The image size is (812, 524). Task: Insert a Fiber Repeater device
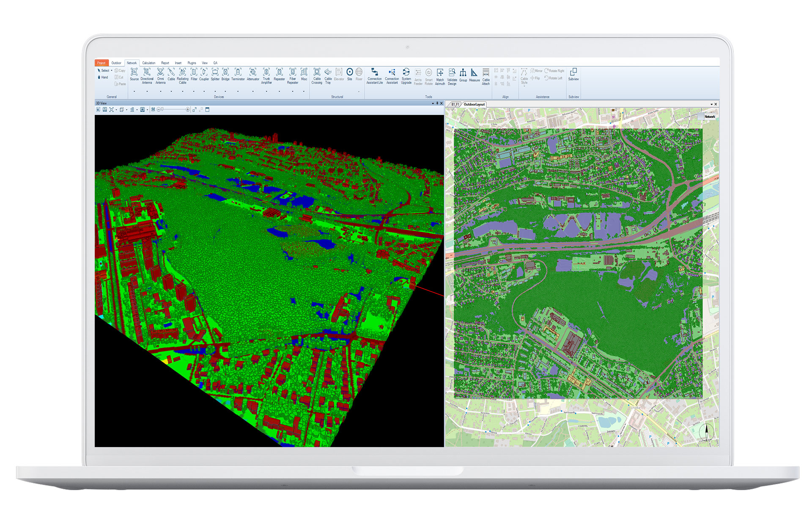pyautogui.click(x=293, y=76)
